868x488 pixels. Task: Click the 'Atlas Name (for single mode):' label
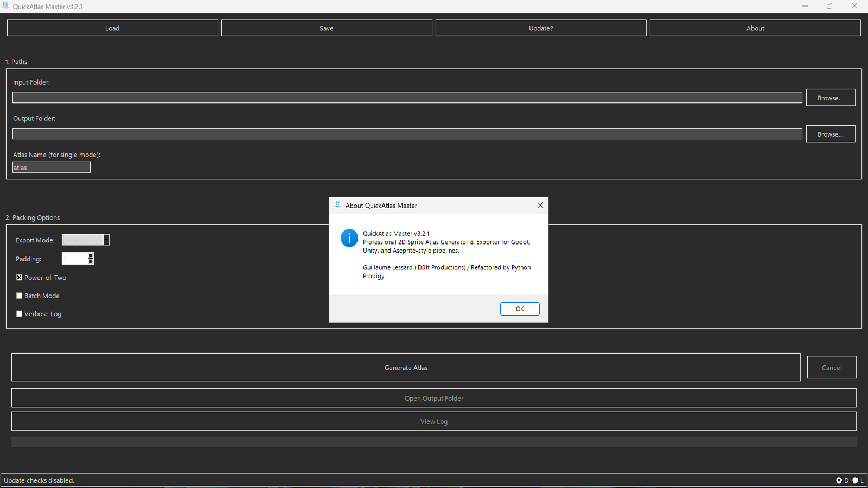[x=56, y=155]
